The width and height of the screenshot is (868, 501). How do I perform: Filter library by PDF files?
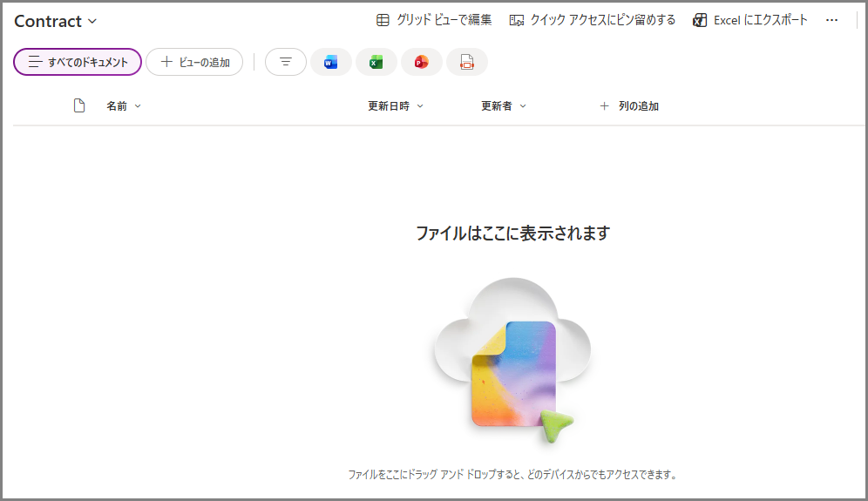pos(467,62)
